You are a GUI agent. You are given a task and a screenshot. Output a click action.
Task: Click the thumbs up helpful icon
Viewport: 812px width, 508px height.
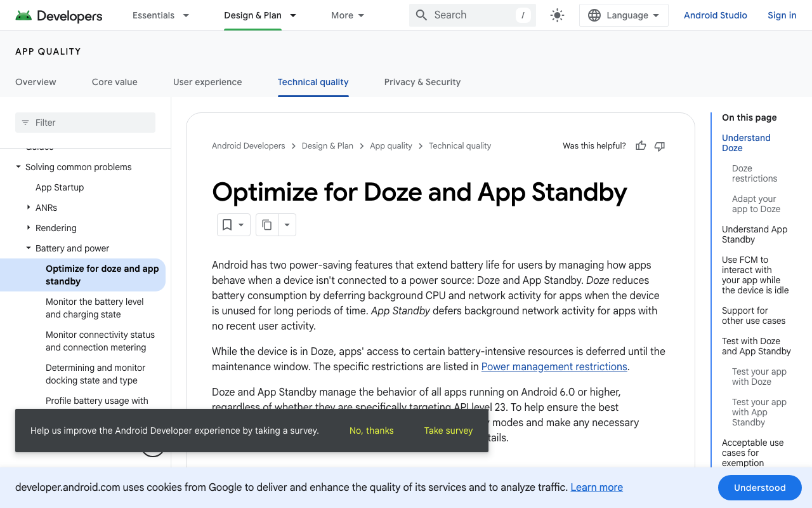pos(641,146)
